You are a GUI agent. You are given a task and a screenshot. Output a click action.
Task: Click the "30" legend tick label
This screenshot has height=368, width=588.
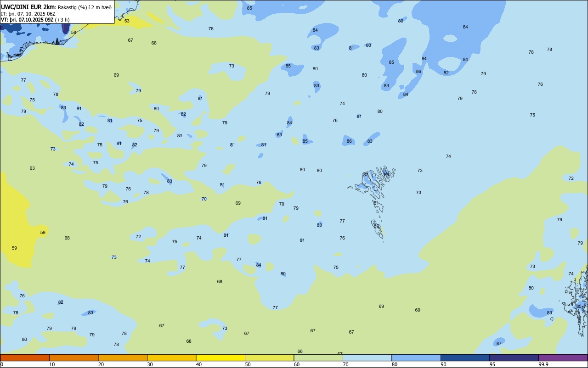click(x=150, y=364)
